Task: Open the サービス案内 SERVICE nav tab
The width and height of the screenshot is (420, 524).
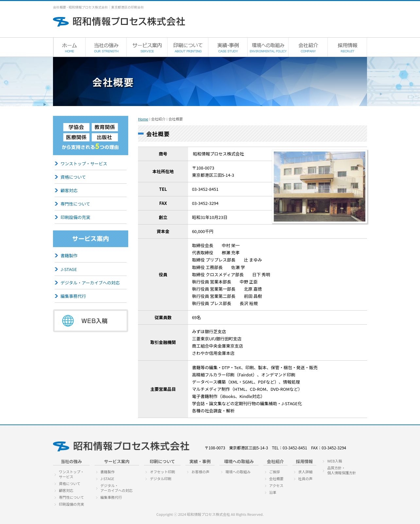Action: tap(147, 47)
